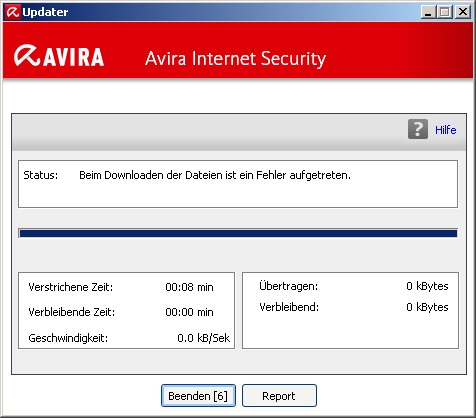This screenshot has width=476, height=418.
Task: Click the elapsed time value 00:08 min
Action: pyautogui.click(x=189, y=287)
